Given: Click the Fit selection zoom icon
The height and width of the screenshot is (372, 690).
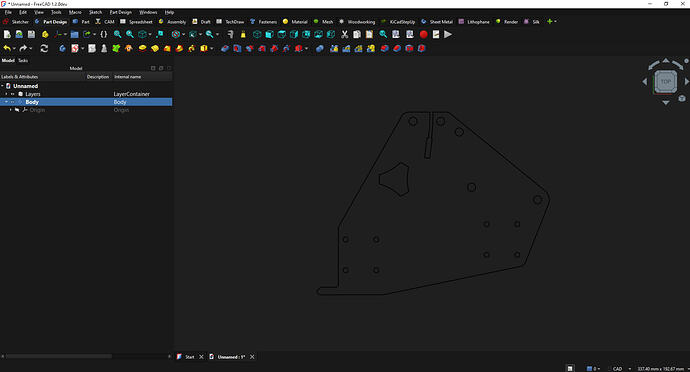Looking at the screenshot, I should click(x=130, y=34).
